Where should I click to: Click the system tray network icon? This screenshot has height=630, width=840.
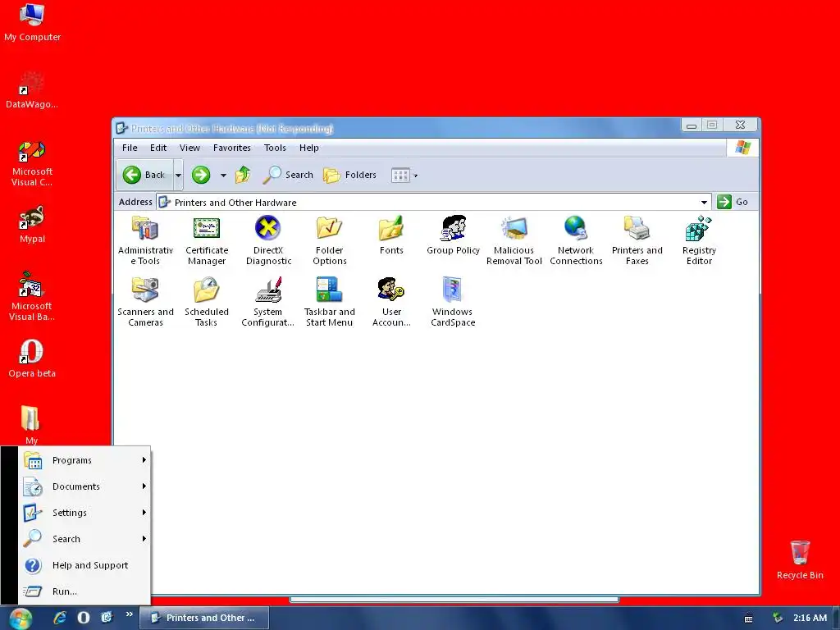778,619
